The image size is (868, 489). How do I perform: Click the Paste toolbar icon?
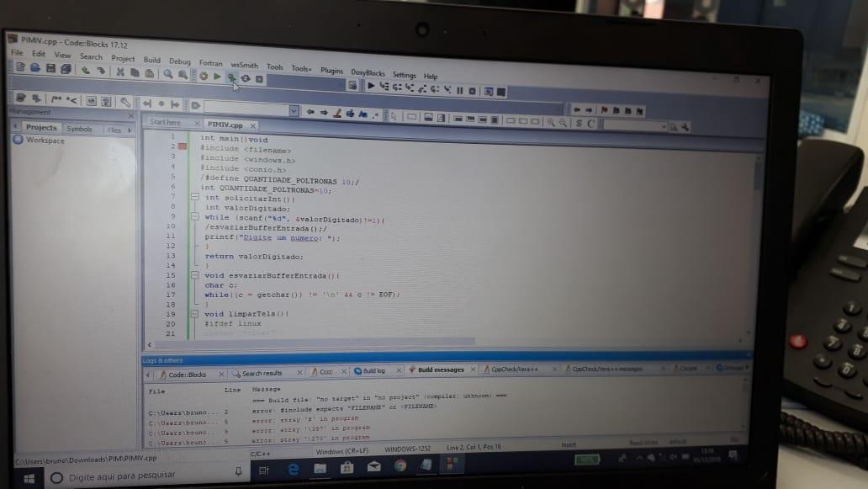point(149,73)
